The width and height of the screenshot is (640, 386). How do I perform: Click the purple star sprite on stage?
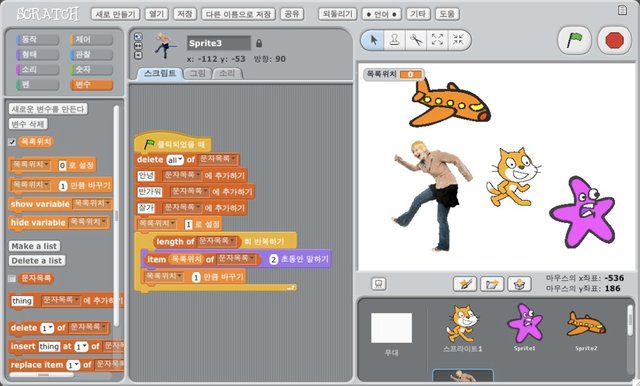point(583,211)
